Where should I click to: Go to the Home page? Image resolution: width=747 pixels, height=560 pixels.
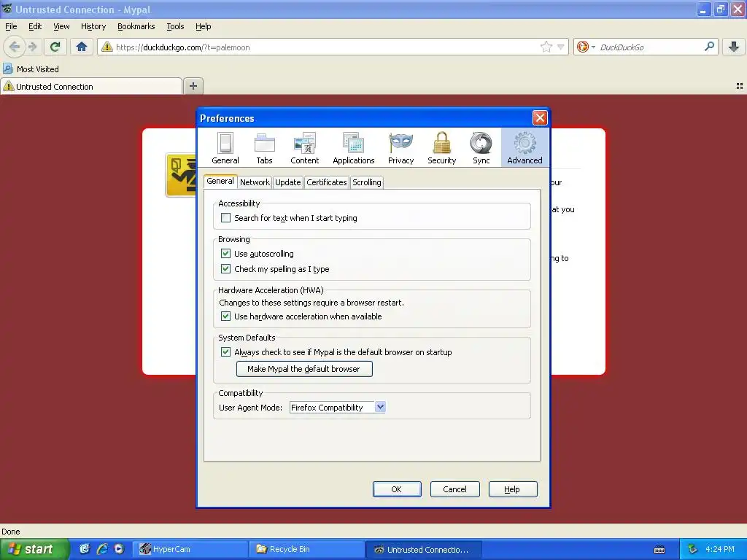(x=82, y=47)
